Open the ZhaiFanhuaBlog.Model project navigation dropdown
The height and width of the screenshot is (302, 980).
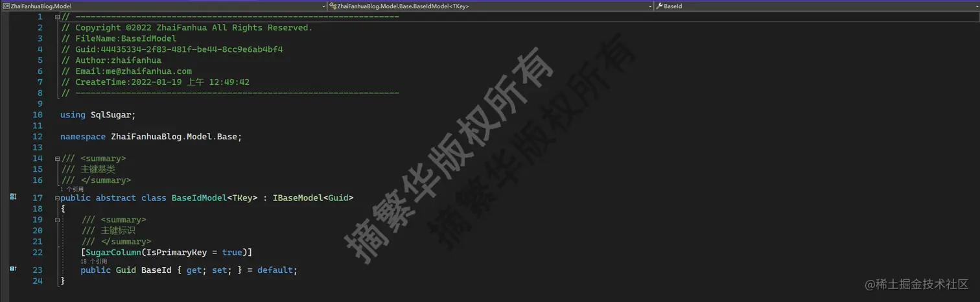pos(163,6)
